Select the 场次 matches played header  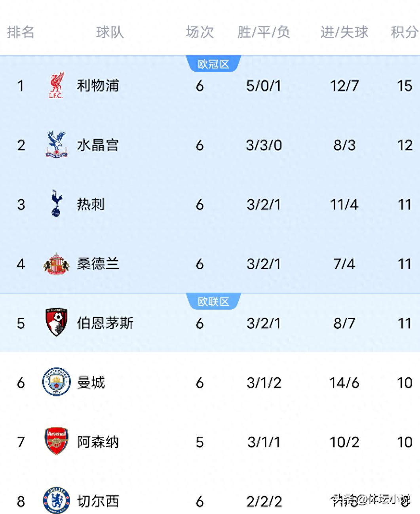pyautogui.click(x=199, y=33)
